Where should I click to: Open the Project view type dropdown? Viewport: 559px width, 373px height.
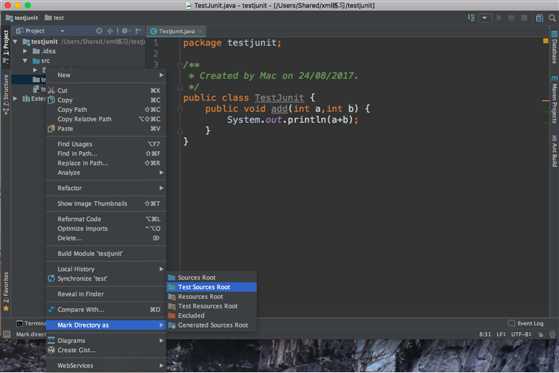point(62,31)
